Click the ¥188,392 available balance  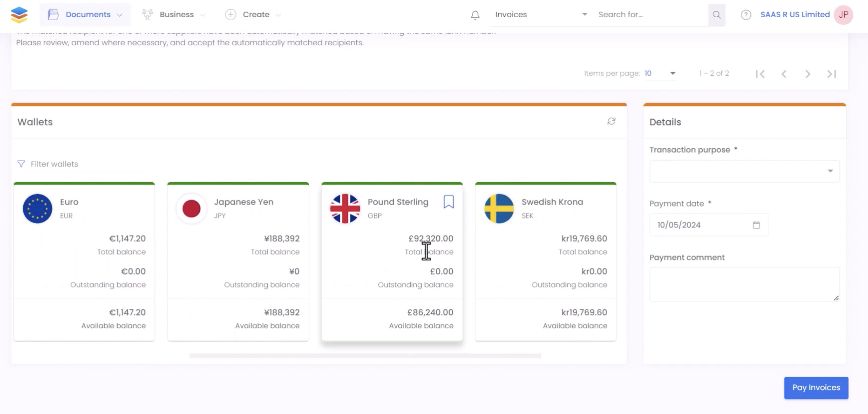[282, 312]
